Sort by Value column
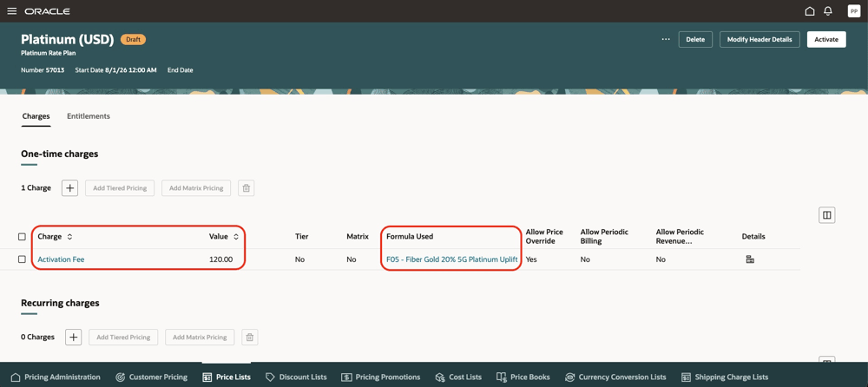This screenshot has height=387, width=868. point(236,236)
